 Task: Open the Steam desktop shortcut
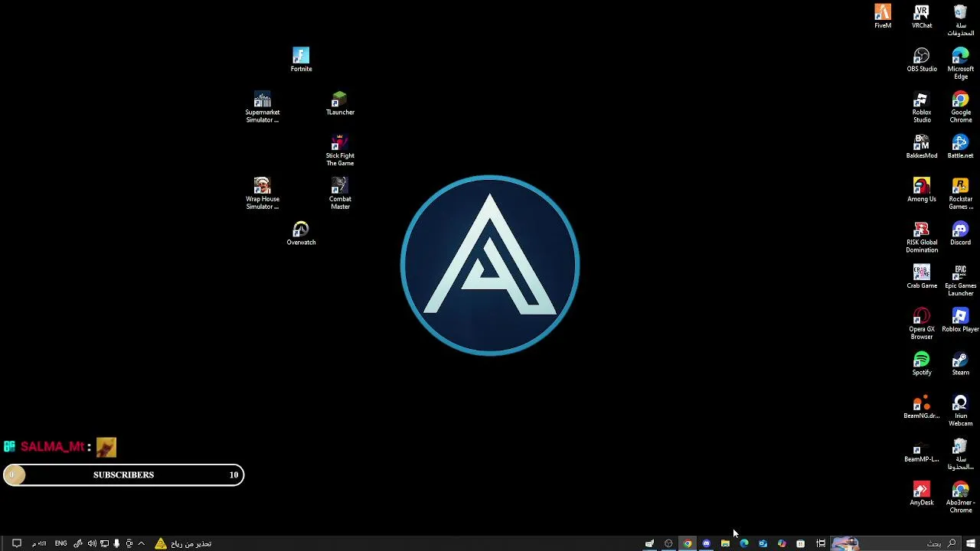(960, 364)
